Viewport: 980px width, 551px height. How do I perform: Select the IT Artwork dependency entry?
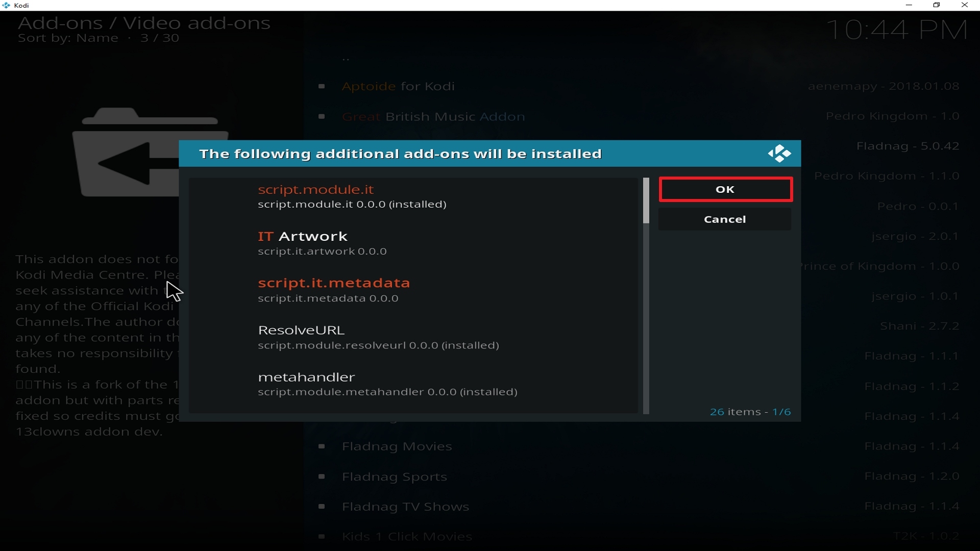(x=413, y=244)
